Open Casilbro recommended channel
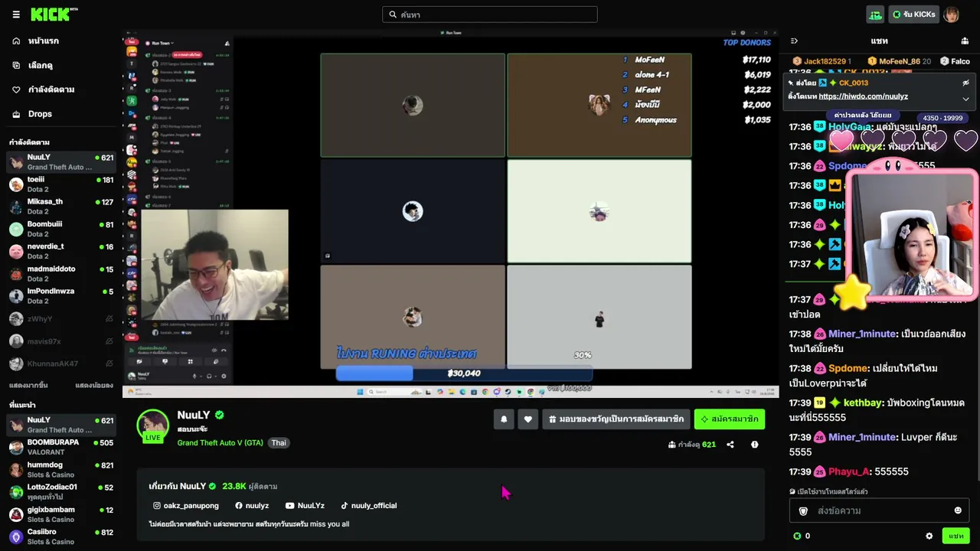 coord(61,536)
